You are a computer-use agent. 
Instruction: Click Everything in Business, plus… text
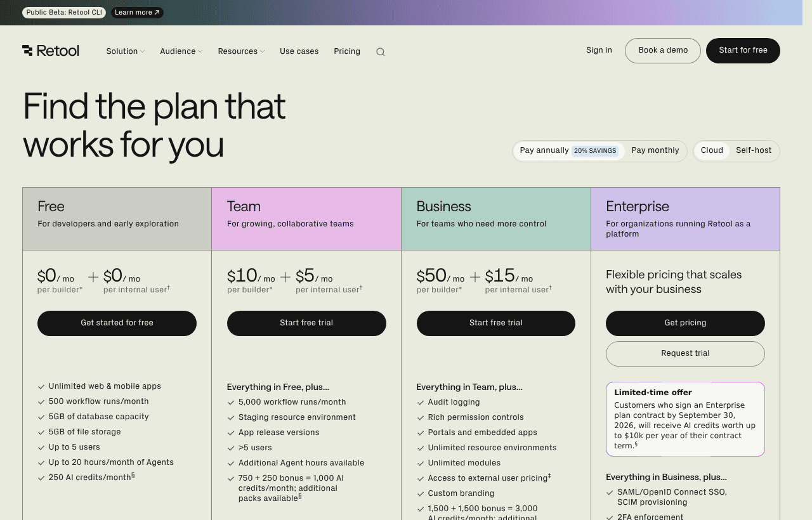click(666, 478)
